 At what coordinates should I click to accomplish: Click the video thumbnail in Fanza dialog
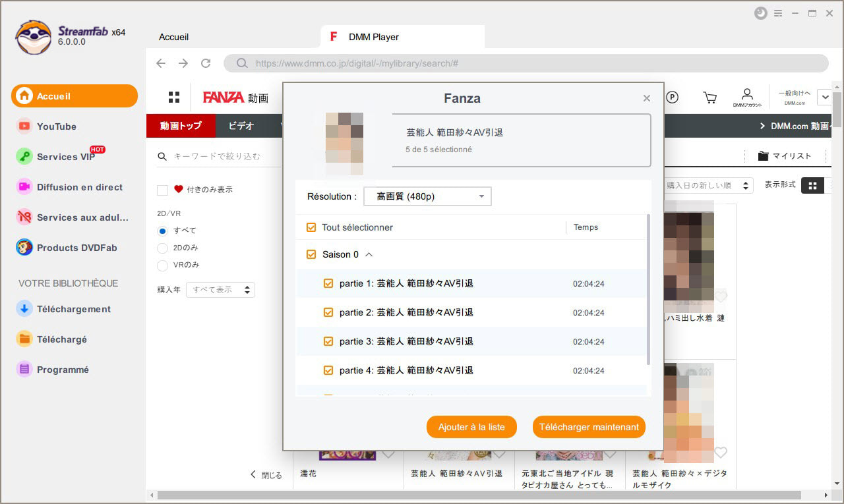point(345,144)
